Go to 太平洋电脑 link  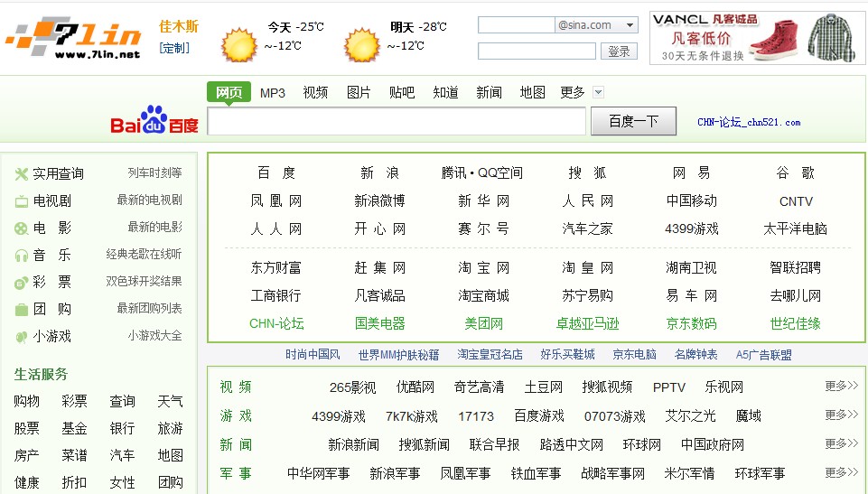tap(796, 228)
